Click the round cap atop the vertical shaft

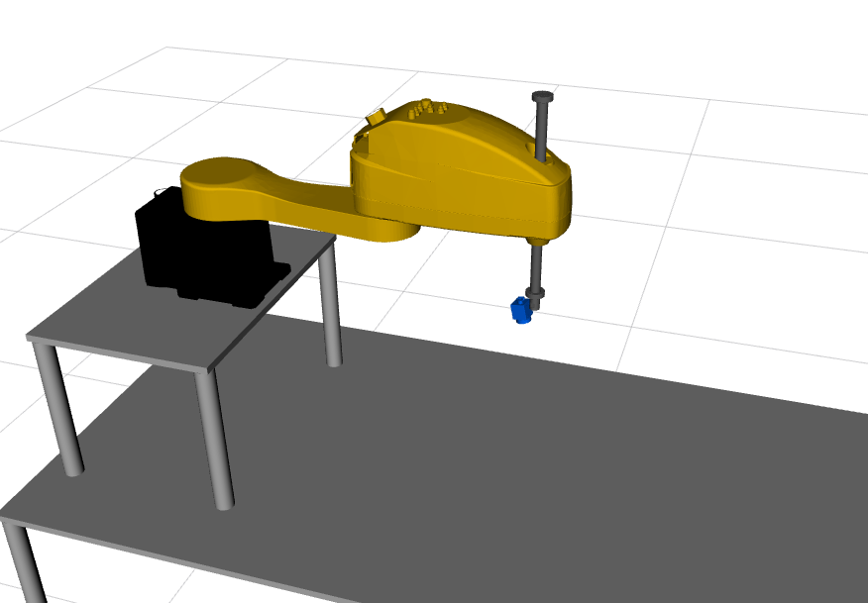coord(541,97)
